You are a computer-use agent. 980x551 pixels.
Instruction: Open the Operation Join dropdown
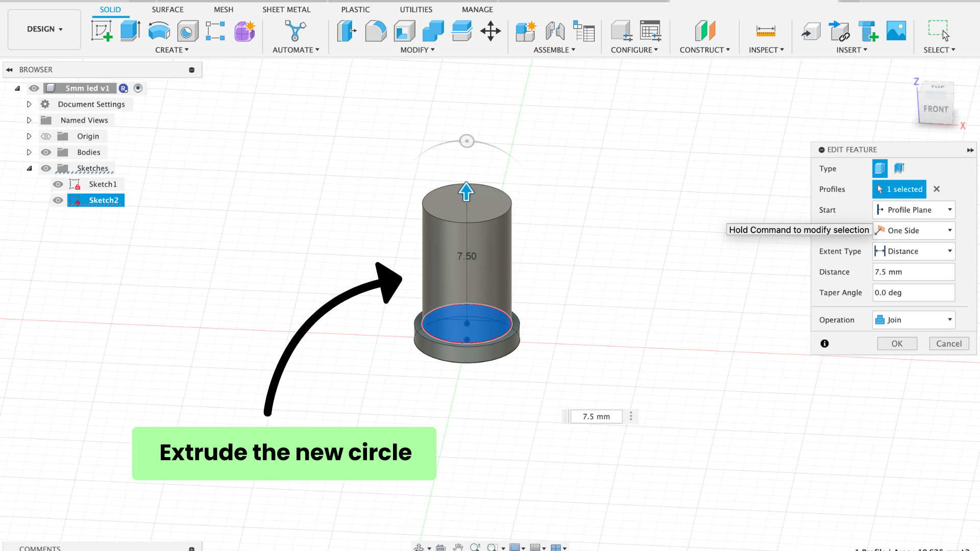pos(913,320)
